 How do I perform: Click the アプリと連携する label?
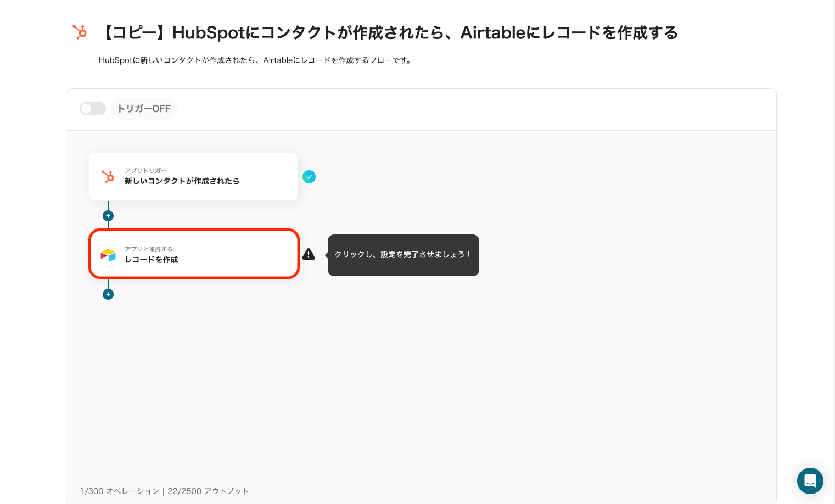click(x=149, y=249)
